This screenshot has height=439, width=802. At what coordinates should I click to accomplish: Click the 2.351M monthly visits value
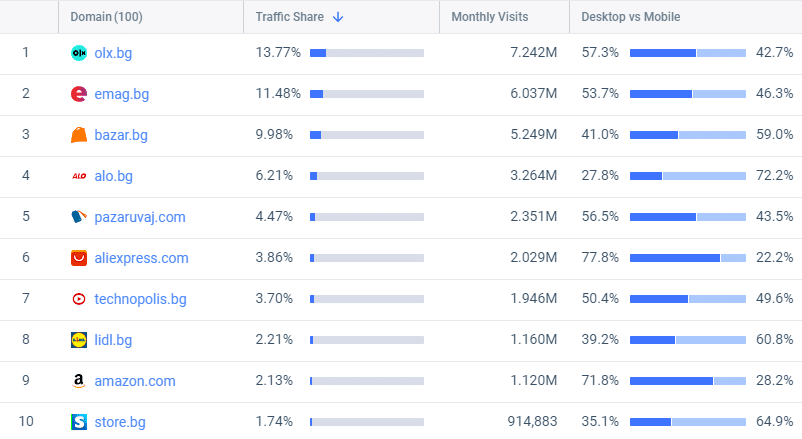tap(533, 216)
